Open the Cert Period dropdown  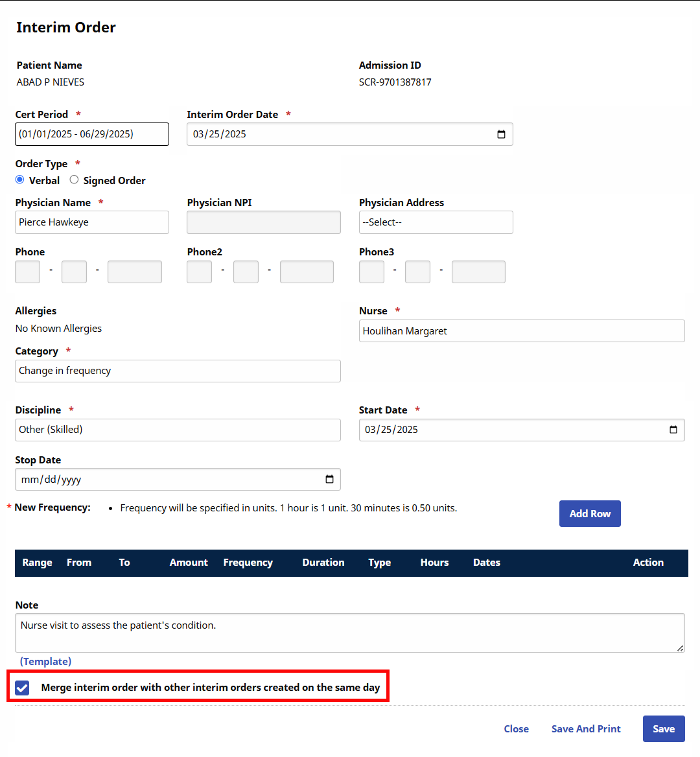point(91,134)
